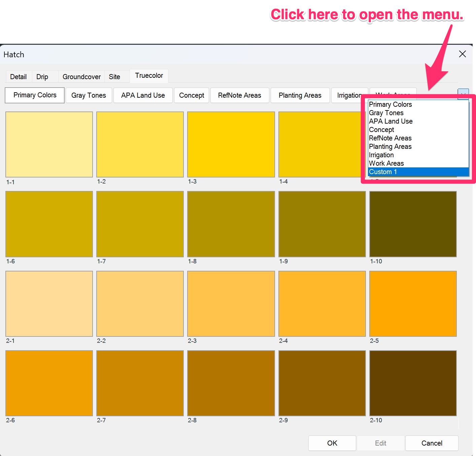Cancel the Hatch dialog
Image resolution: width=476 pixels, height=456 pixels.
(x=432, y=443)
